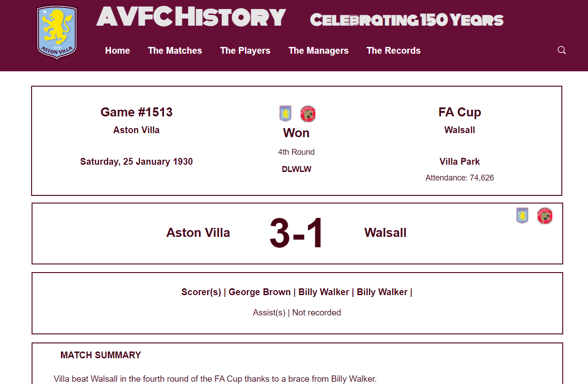Go to Home menu item
The width and height of the screenshot is (588, 384).
click(x=117, y=51)
